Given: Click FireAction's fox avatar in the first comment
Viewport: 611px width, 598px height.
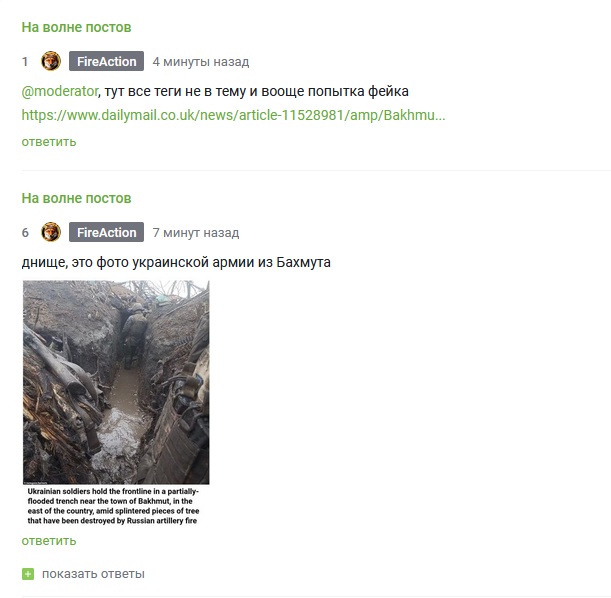Looking at the screenshot, I should tap(51, 61).
